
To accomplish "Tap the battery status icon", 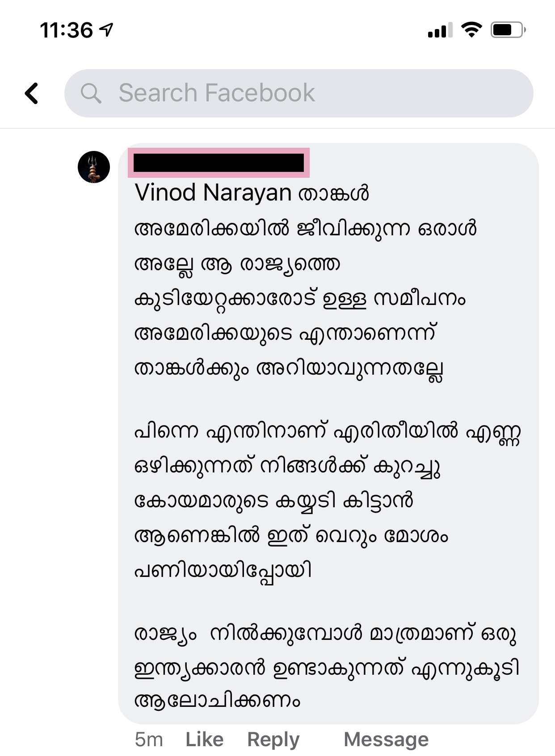I will point(508,30).
